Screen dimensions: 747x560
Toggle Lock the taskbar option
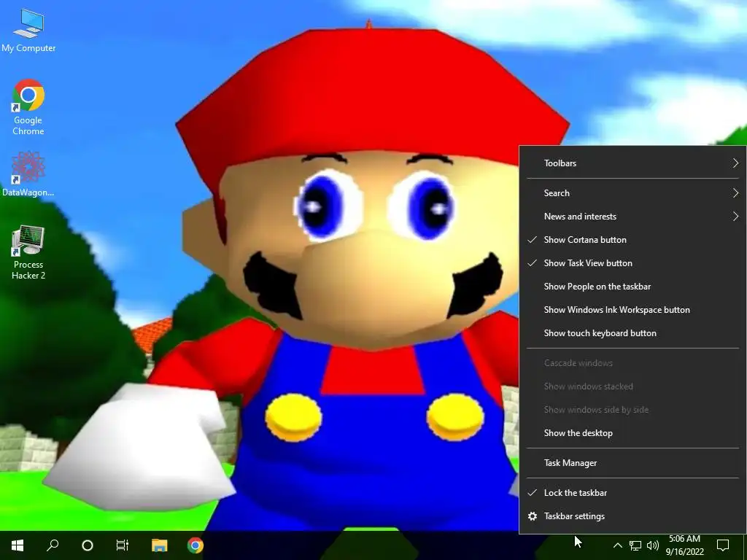632,493
